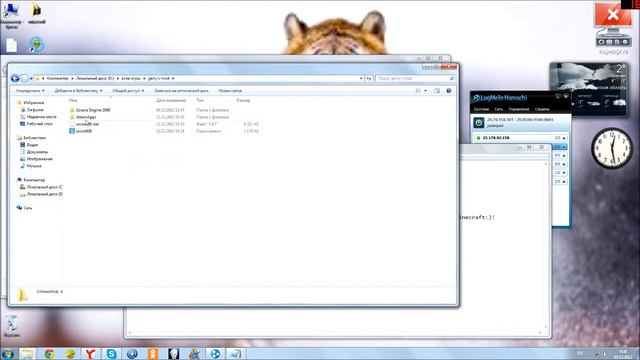640x360 pixels.
Task: Open the Odnoklassniki taskbar icon
Action: pyautogui.click(x=153, y=353)
